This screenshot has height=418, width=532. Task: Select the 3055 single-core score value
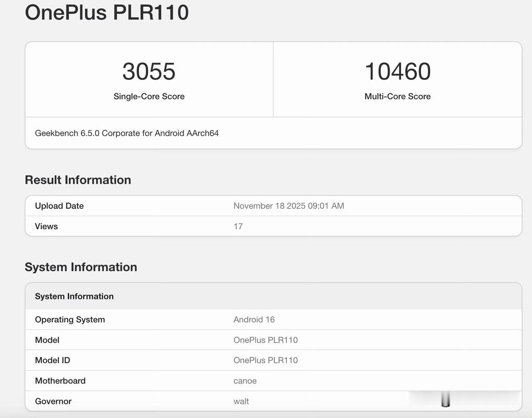click(x=149, y=71)
